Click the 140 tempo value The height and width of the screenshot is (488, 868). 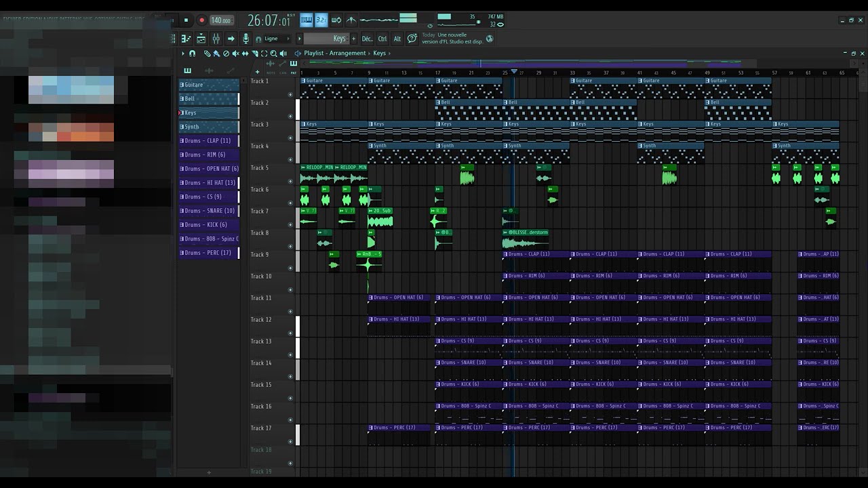(x=220, y=20)
